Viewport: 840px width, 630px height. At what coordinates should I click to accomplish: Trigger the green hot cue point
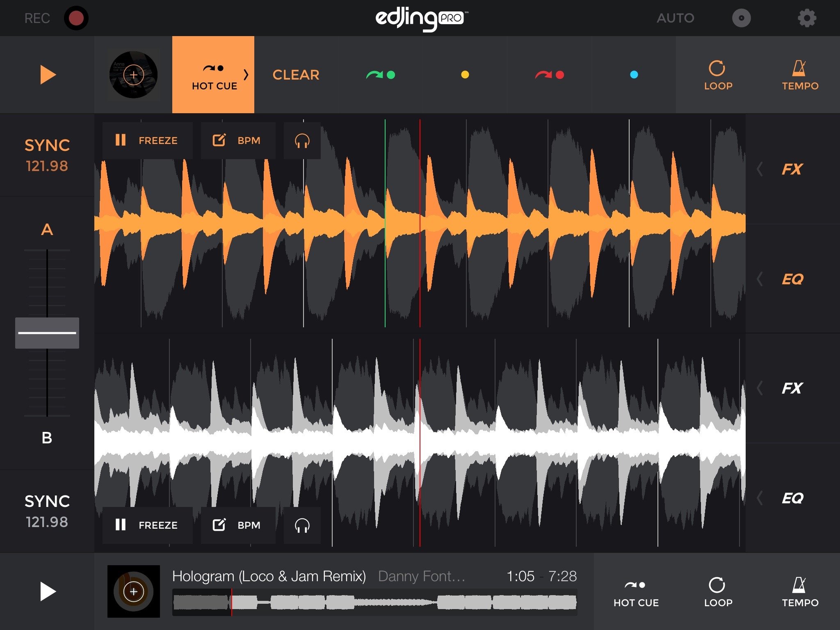pyautogui.click(x=381, y=75)
